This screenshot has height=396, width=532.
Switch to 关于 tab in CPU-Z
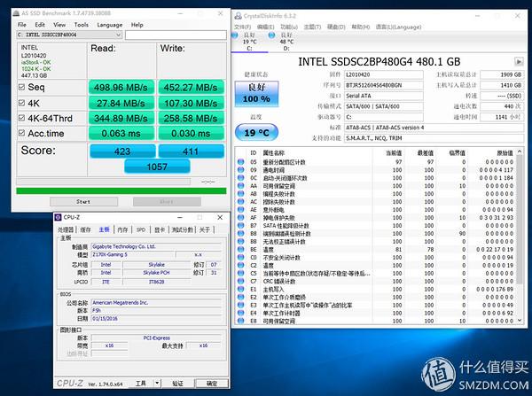[205, 229]
